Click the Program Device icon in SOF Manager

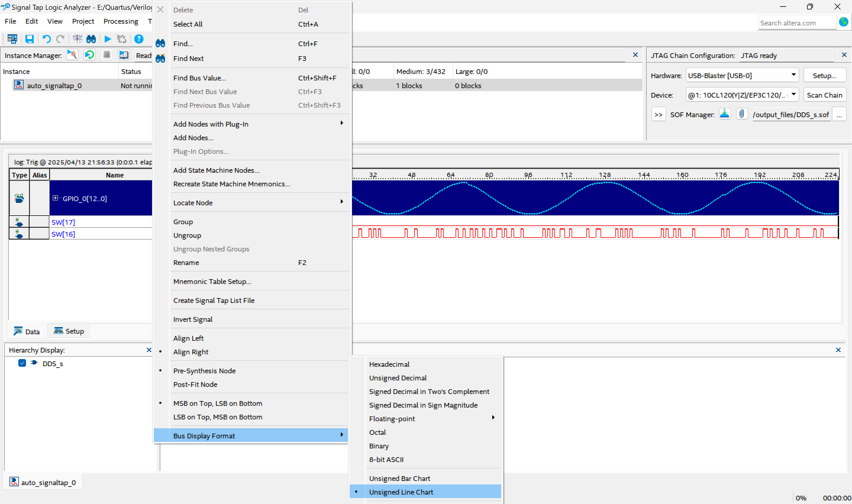coord(725,114)
